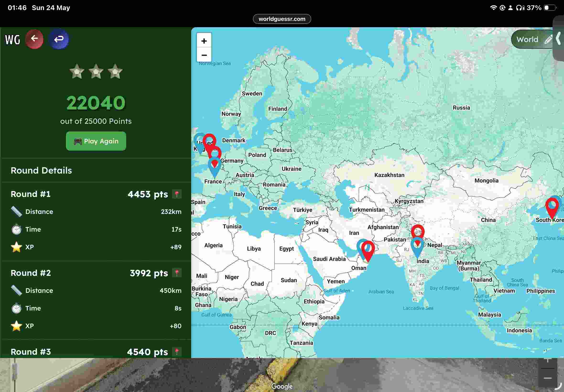This screenshot has width=564, height=392.
Task: Show Round #1 location pin on map
Action: (x=177, y=194)
